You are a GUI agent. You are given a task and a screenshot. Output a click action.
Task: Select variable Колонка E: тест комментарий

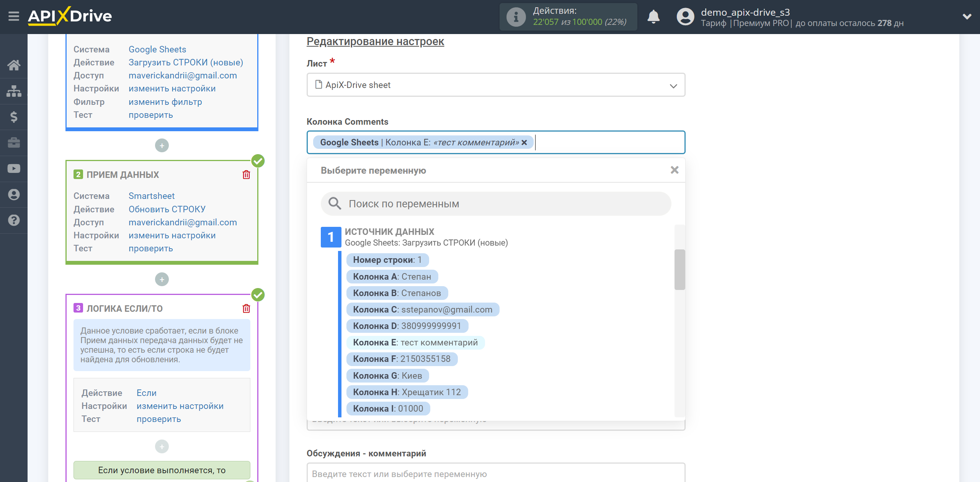click(415, 342)
